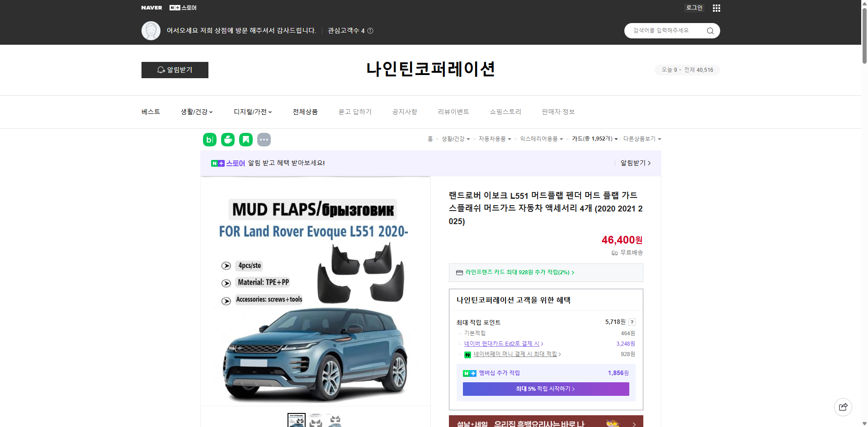Click 네이버 현대카드 Ed2로 결제 link

(x=502, y=343)
